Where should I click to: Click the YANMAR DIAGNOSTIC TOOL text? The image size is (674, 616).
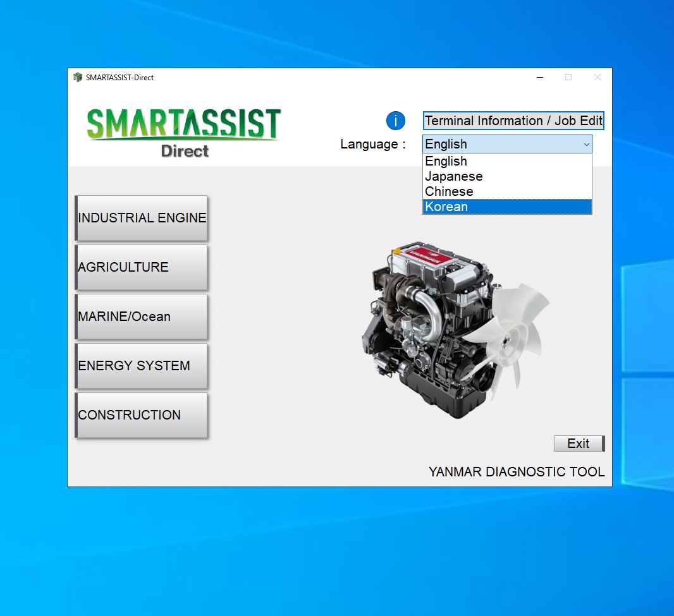tap(516, 472)
